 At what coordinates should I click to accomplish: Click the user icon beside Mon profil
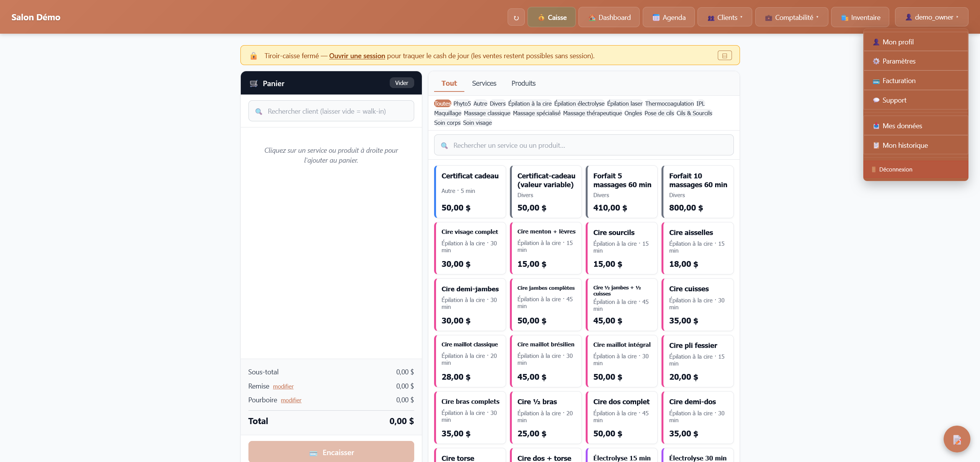coord(876,42)
